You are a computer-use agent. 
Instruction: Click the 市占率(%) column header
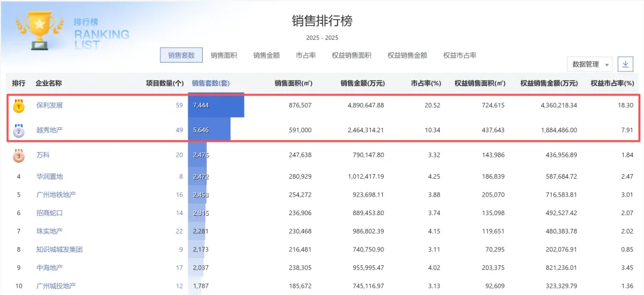[x=426, y=83]
